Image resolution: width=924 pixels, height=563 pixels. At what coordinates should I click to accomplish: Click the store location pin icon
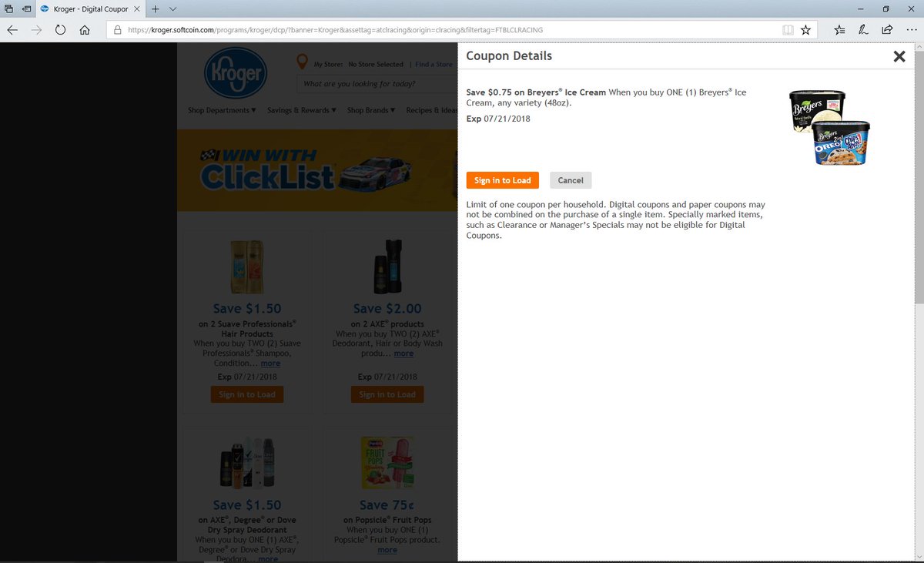(x=302, y=63)
